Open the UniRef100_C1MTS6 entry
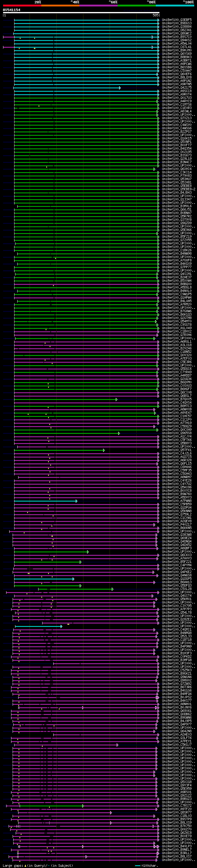197x868 pixels. [177, 104]
